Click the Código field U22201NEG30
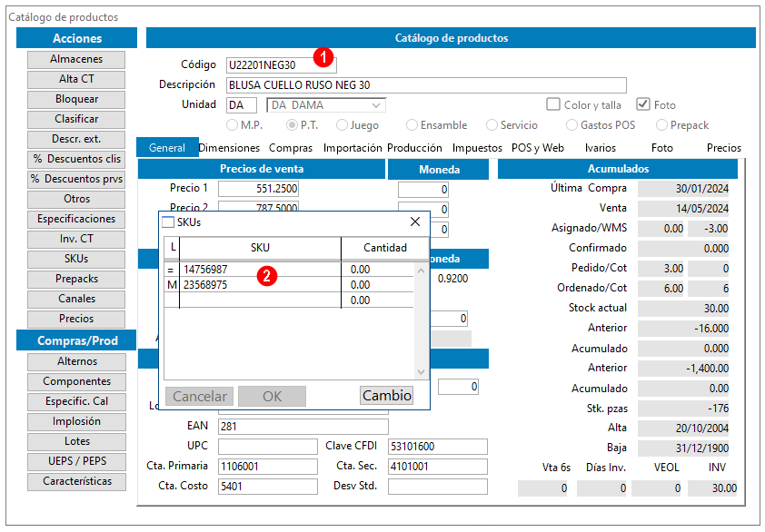The height and width of the screenshot is (532, 765). pyautogui.click(x=281, y=65)
